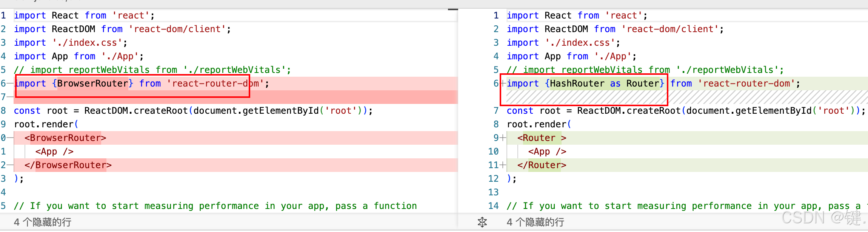868x232 pixels.
Task: Click the plus marker beside line 9
Action: (503, 138)
